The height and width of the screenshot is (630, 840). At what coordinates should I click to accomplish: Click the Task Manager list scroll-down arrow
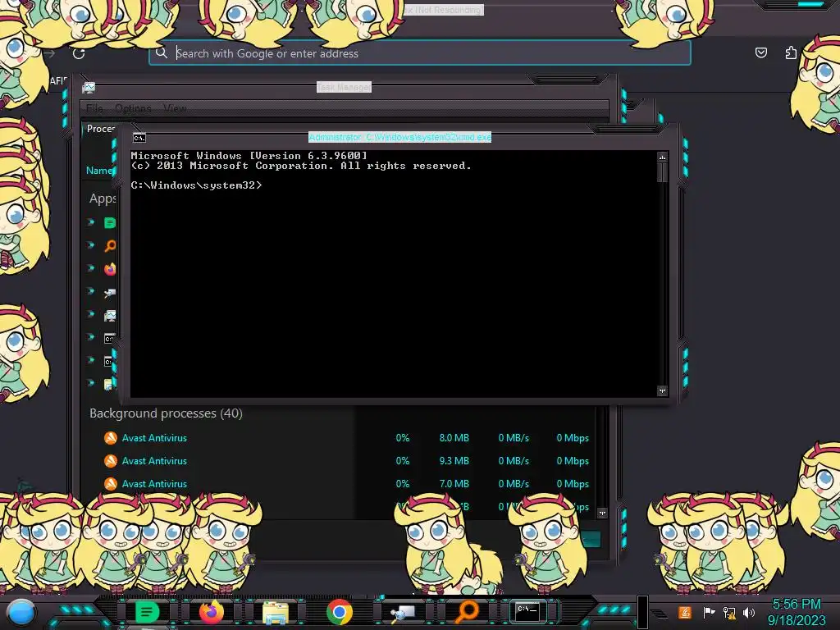[x=602, y=514]
